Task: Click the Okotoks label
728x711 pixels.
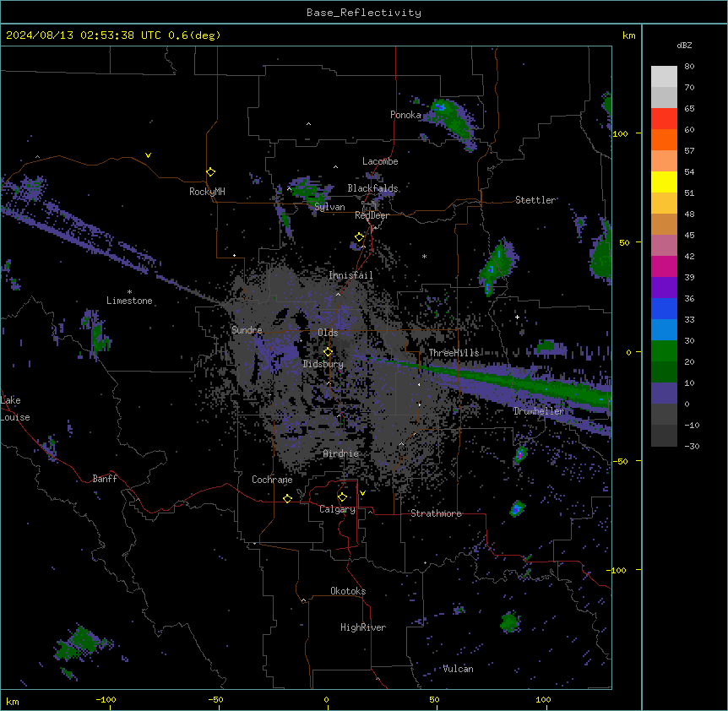Action: [348, 591]
